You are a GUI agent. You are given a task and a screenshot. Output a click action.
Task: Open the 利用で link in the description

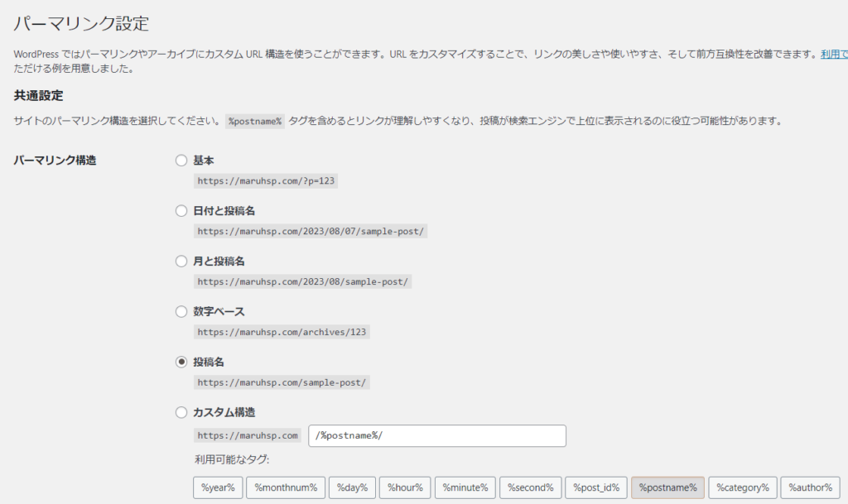[x=834, y=54]
